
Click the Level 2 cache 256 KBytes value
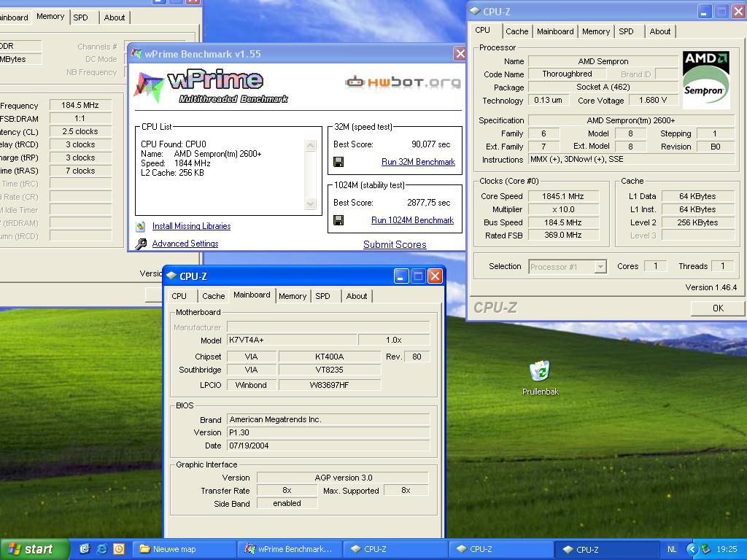[x=697, y=222]
